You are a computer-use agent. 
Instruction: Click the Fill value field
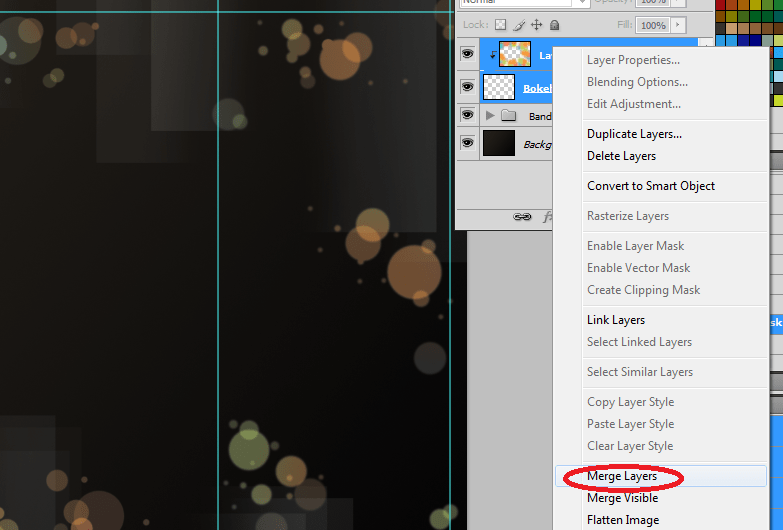(x=652, y=25)
